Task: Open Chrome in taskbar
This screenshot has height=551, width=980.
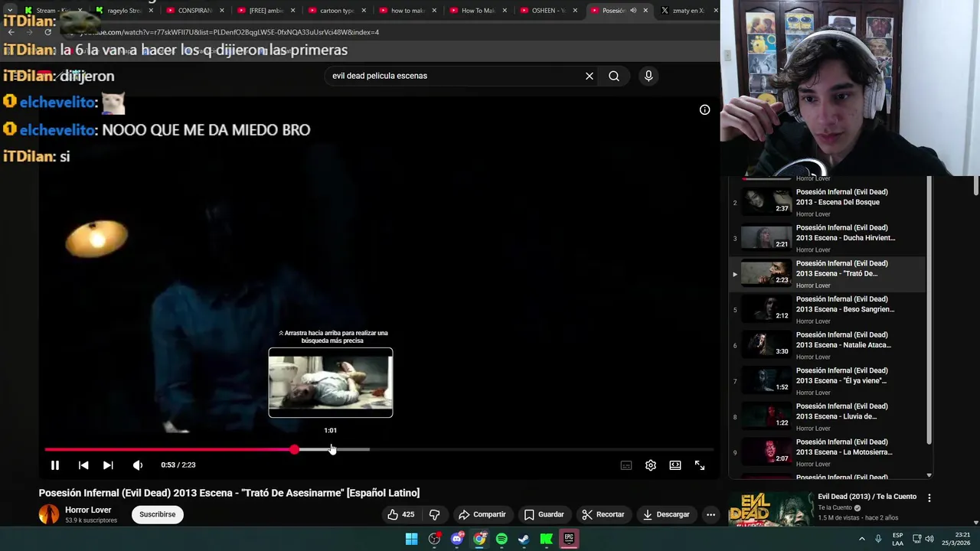Action: (479, 539)
